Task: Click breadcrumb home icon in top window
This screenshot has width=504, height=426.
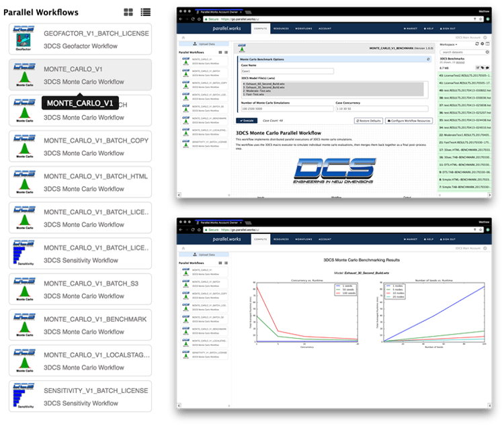Action: [183, 38]
